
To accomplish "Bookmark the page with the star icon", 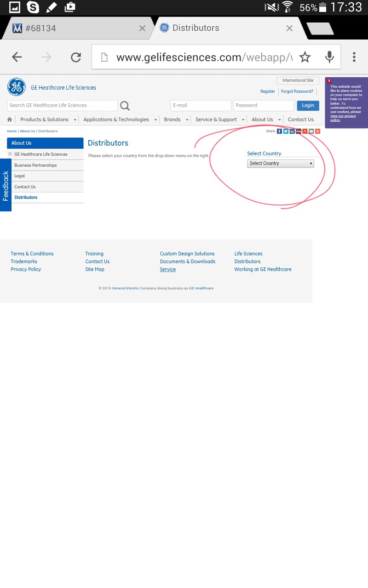I will [x=305, y=57].
